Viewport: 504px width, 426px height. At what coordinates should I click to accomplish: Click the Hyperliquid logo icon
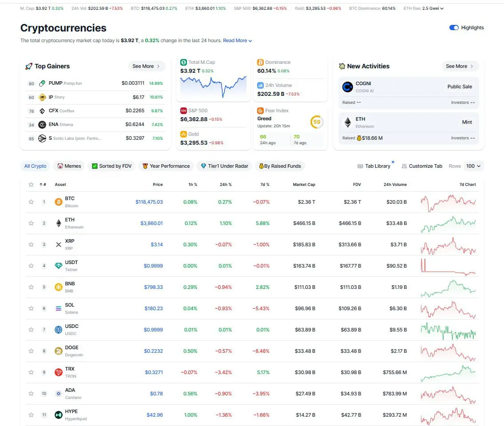59,415
